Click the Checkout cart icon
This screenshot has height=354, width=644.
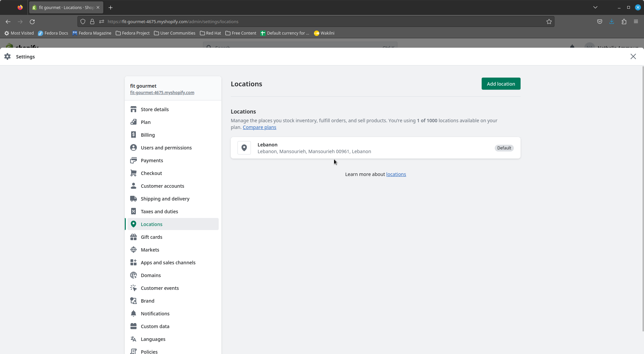point(133,173)
